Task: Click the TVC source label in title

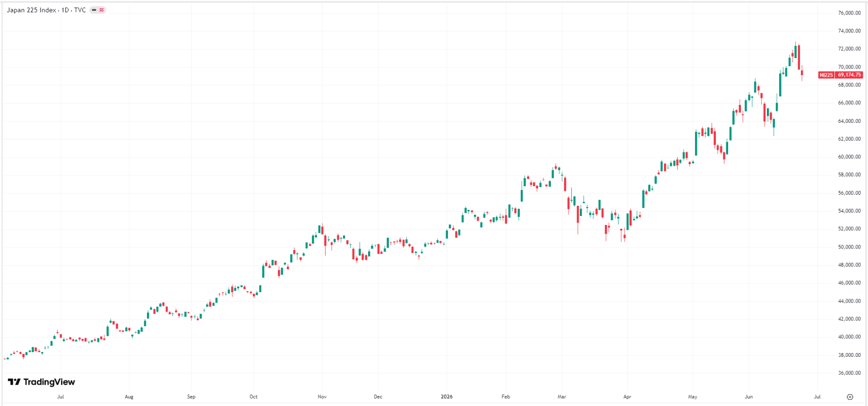Action: pos(80,10)
